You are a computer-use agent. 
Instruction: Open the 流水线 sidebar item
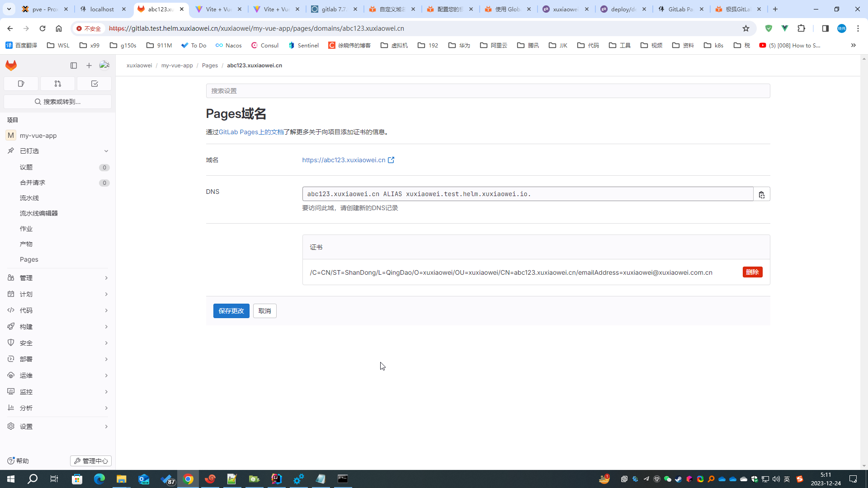point(29,198)
